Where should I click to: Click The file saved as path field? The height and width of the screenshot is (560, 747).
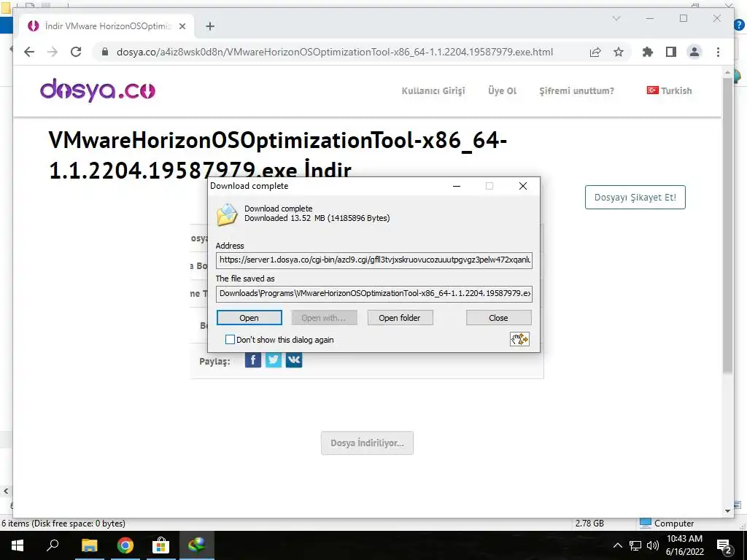[x=374, y=293]
